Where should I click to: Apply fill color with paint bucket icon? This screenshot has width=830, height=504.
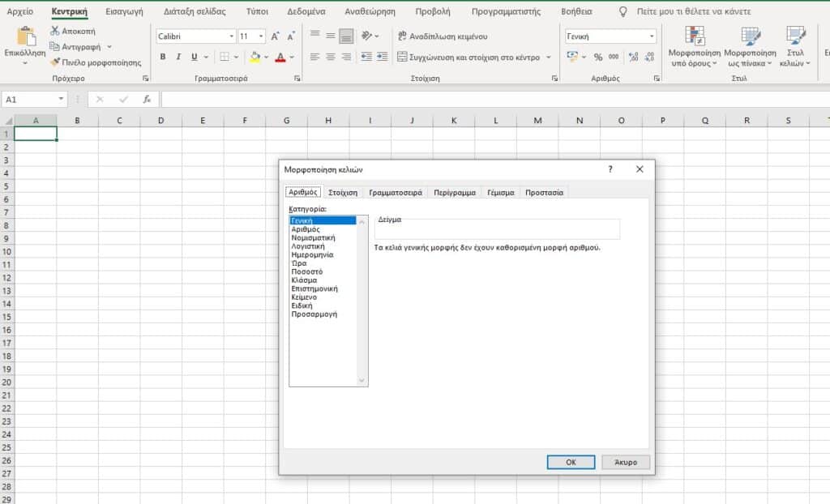255,57
